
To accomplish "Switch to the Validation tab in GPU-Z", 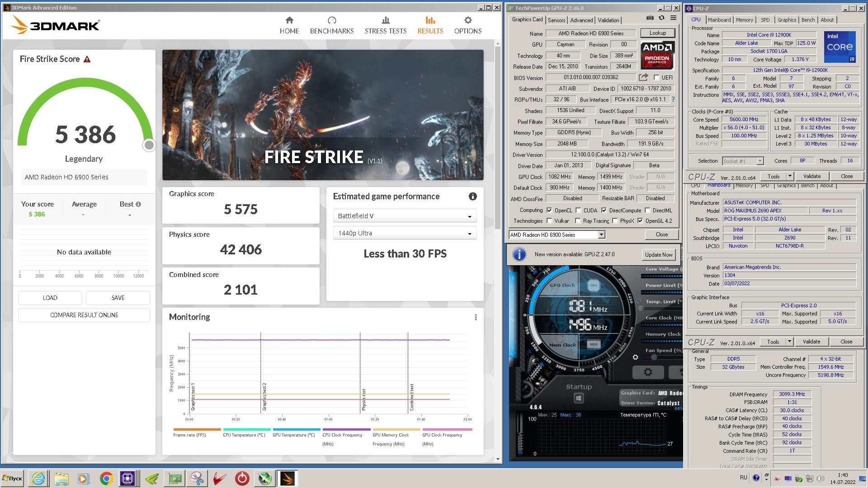I will (609, 20).
